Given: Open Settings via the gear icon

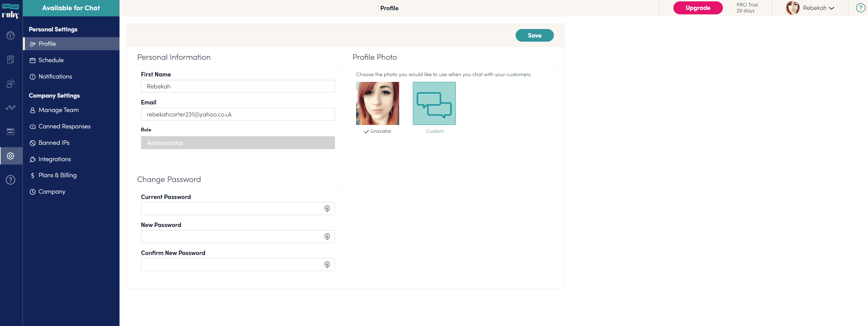Looking at the screenshot, I should (x=11, y=156).
